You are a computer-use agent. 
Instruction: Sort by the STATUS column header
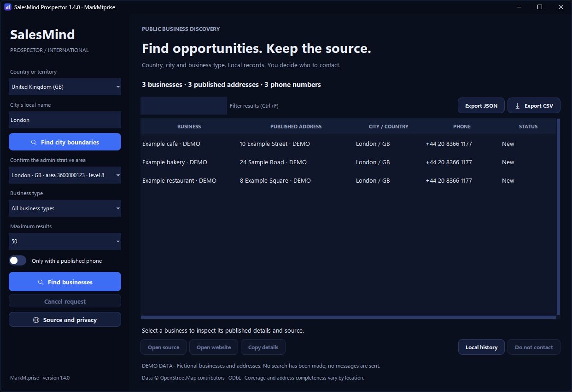[528, 127]
